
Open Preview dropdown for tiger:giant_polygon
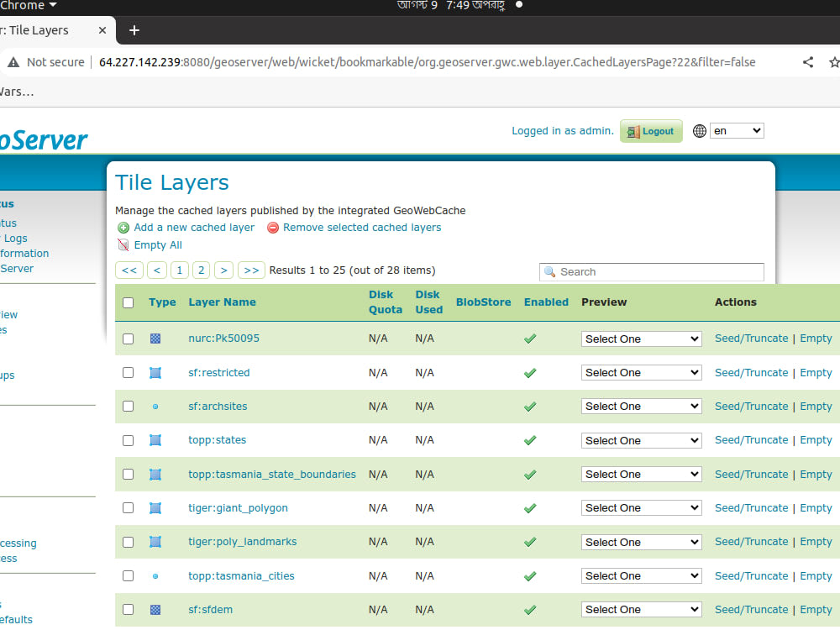point(641,508)
